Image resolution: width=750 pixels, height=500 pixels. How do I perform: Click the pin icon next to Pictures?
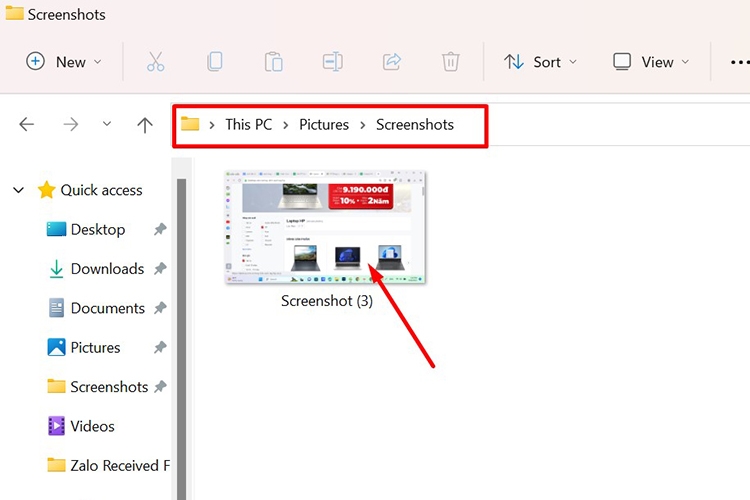point(160,347)
